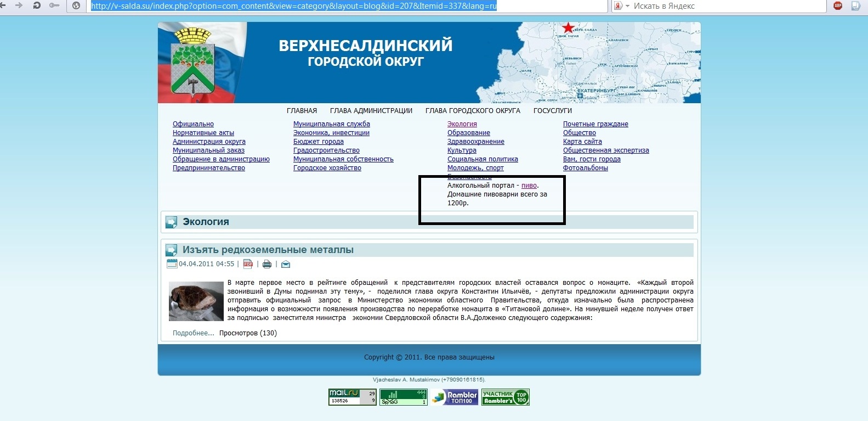Open the ГОСУСЛУГИ menu item
868x421 pixels.
coord(552,111)
